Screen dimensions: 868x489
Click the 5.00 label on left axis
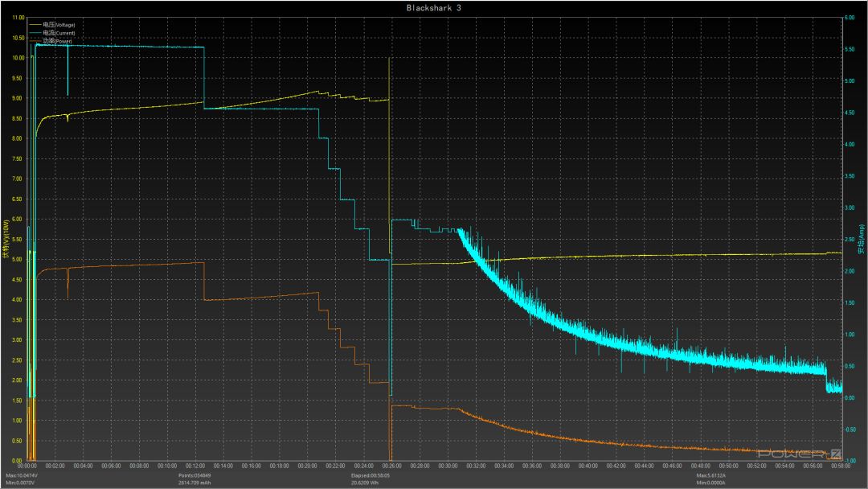pyautogui.click(x=18, y=260)
